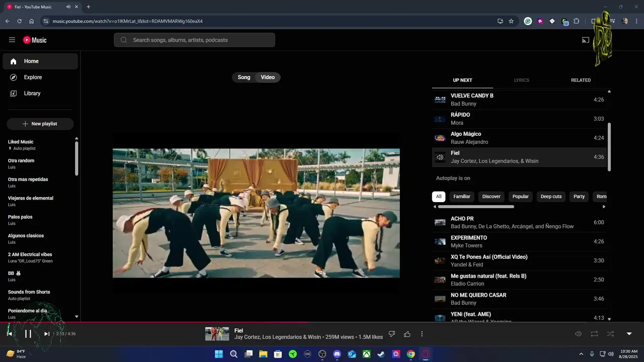
Task: Click the EXPERIMENTO thumbnail by Myke Towers
Action: point(440,242)
